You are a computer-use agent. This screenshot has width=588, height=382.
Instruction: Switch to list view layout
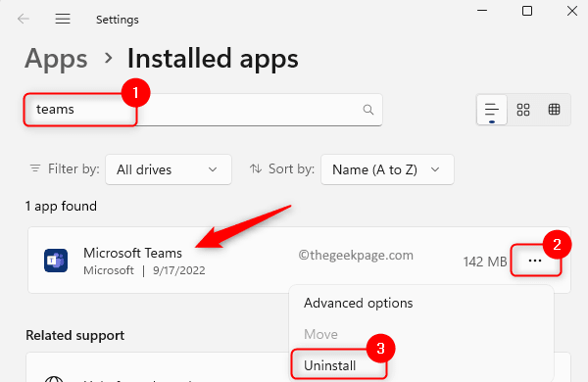click(492, 110)
